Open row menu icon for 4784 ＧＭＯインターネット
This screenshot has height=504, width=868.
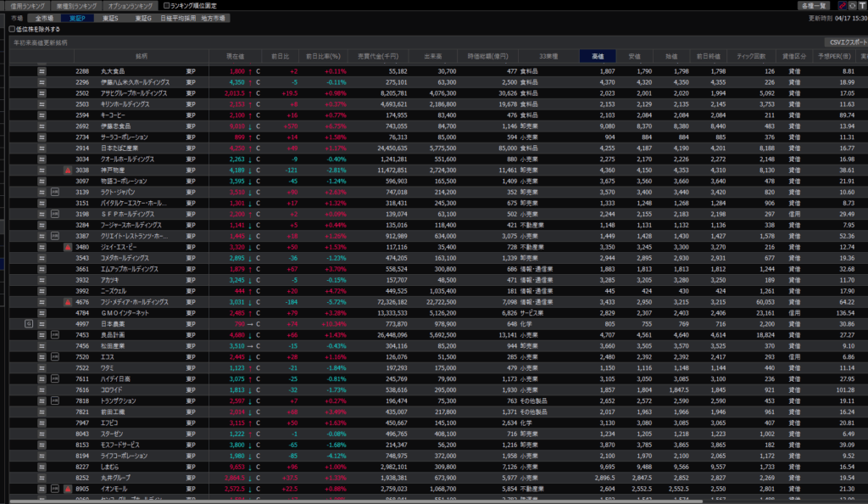pos(42,313)
